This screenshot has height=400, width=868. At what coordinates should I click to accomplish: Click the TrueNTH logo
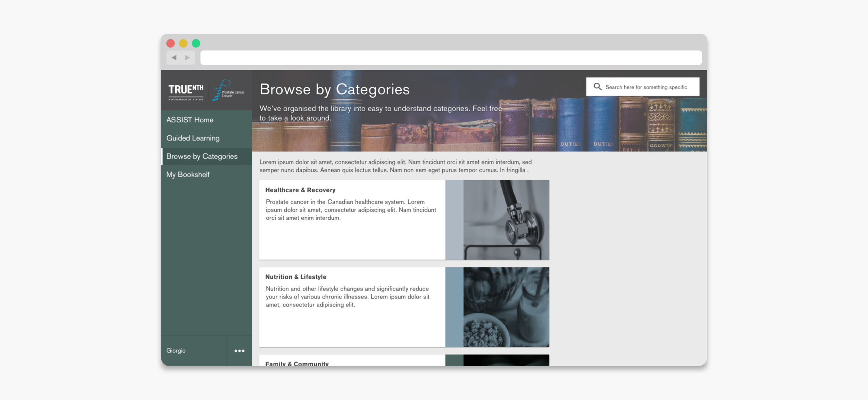click(186, 92)
